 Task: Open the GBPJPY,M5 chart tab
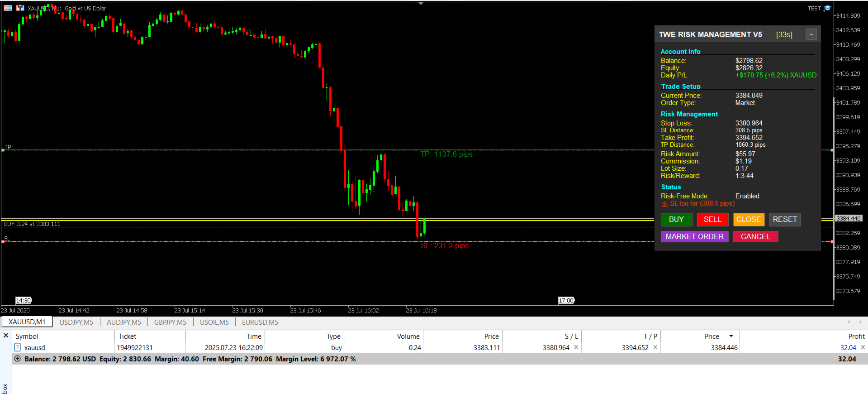point(170,322)
